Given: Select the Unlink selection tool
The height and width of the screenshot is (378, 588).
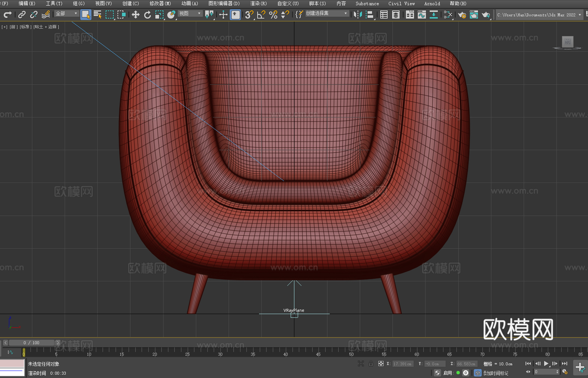Looking at the screenshot, I should click(34, 14).
